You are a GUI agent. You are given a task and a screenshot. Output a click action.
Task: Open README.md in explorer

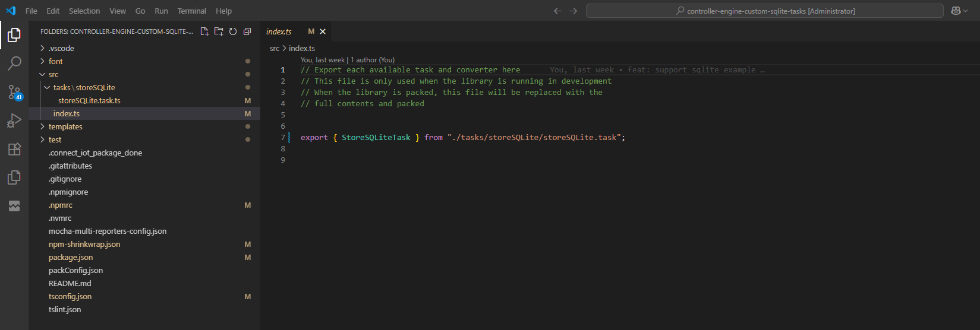[x=144, y=283]
